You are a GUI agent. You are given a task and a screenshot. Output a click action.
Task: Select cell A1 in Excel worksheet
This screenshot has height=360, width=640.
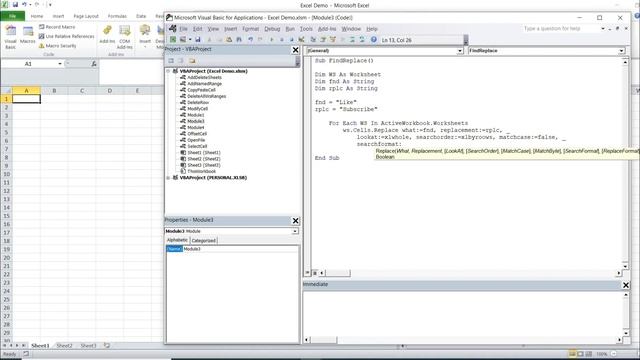click(27, 99)
